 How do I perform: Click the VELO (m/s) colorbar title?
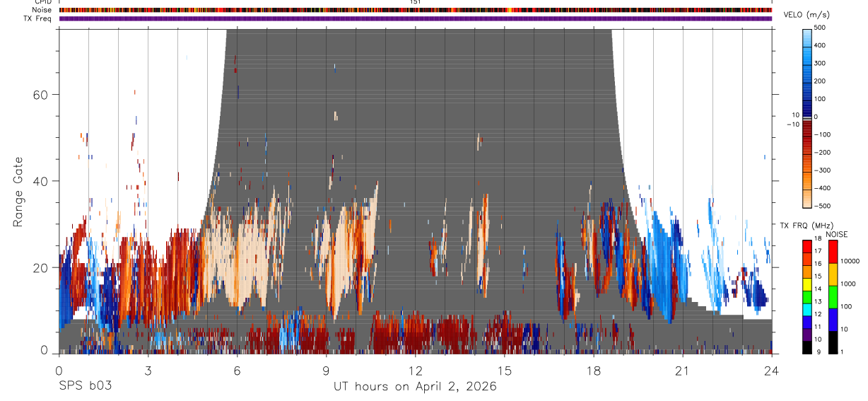click(807, 15)
